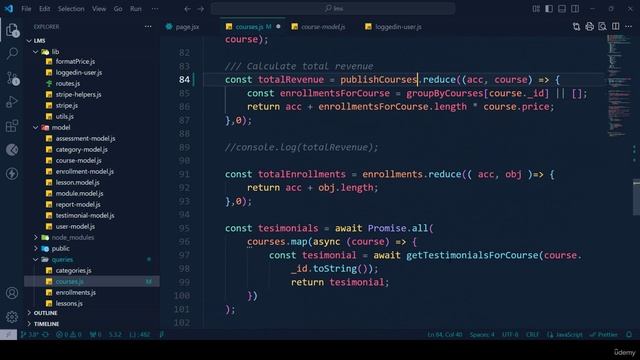The image size is (640, 360).
Task: Open testimonial-model.js in explorer
Action: point(85,215)
